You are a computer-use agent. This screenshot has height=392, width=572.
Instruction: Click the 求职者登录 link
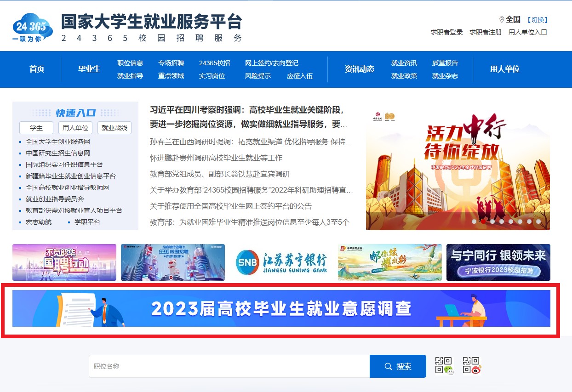pos(446,32)
